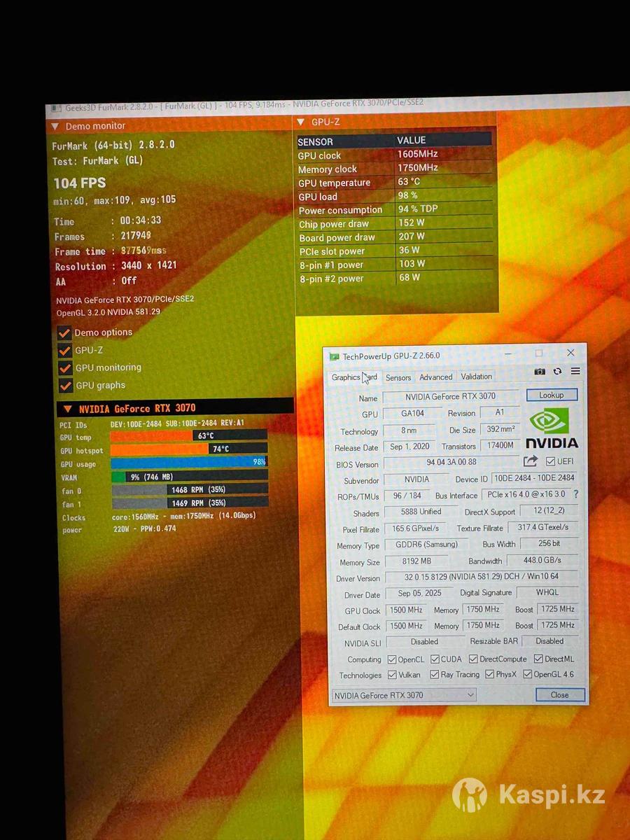The image size is (630, 840).
Task: Click the GPU-Z refresh icon
Action: (x=557, y=372)
